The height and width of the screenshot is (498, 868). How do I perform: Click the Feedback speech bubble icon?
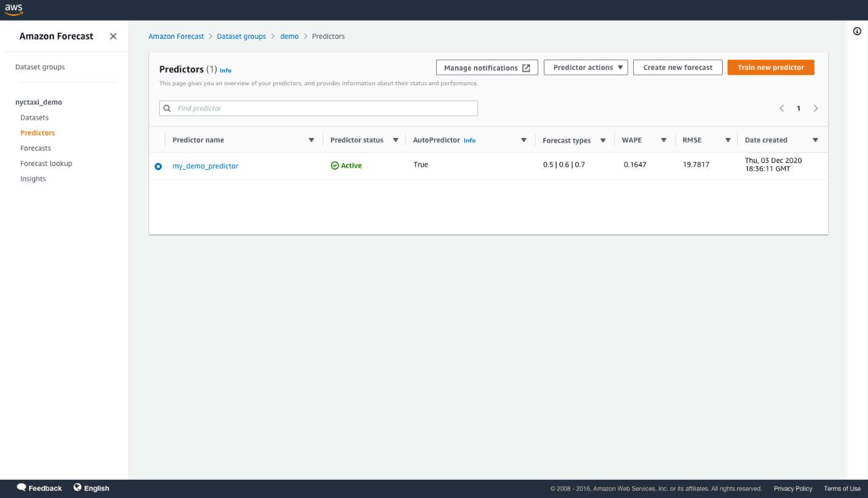coord(21,488)
